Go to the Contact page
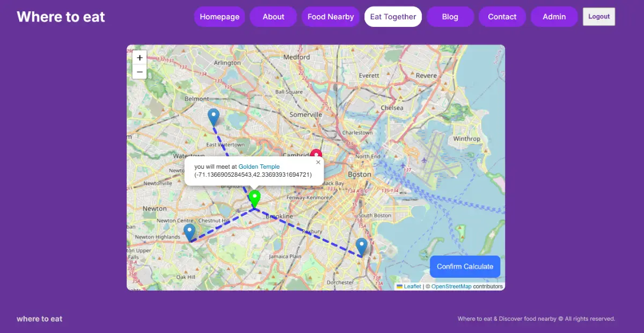This screenshot has width=644, height=333. 502,17
